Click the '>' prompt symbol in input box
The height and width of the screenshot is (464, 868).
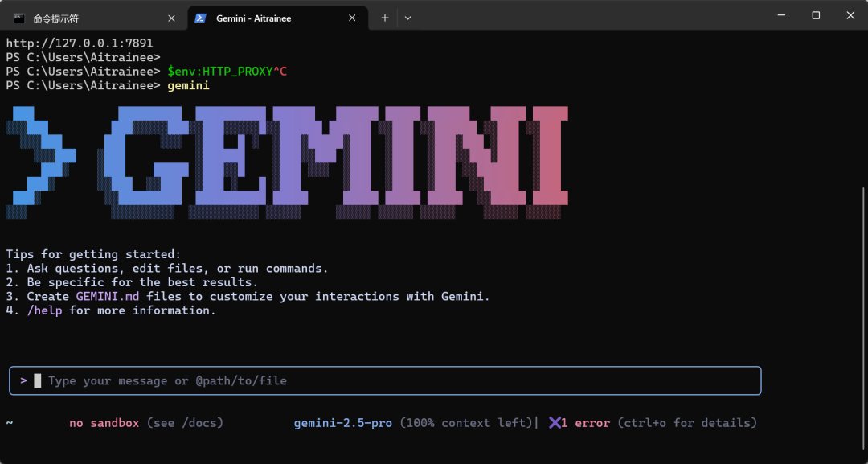(x=23, y=380)
